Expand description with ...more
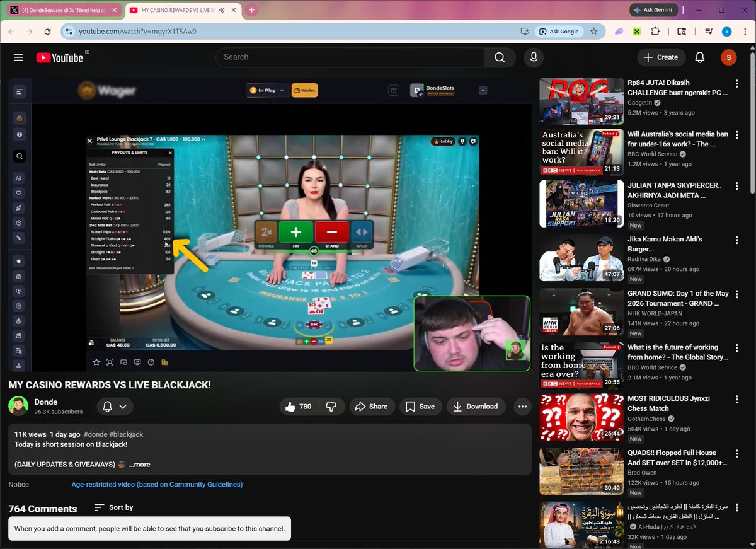756x549 pixels. coord(139,465)
